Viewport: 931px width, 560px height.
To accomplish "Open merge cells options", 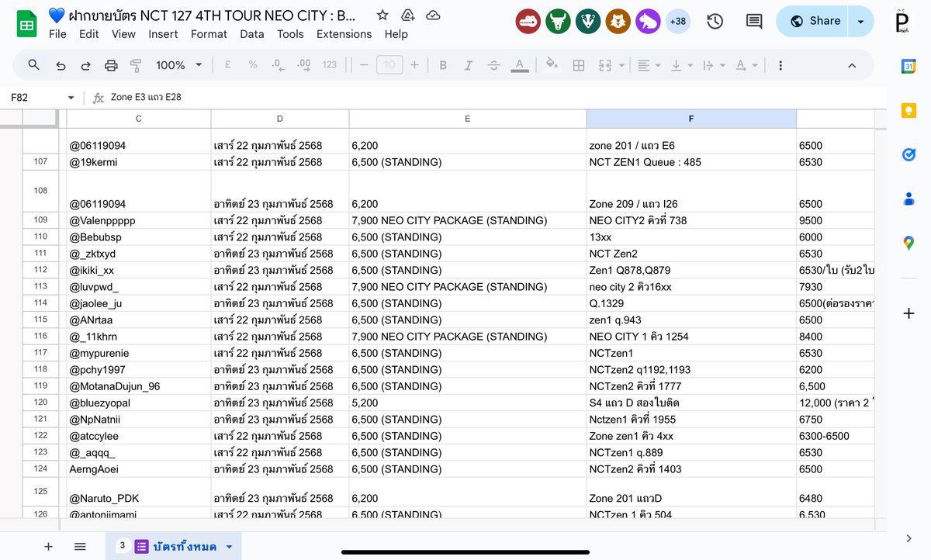I will click(606, 65).
